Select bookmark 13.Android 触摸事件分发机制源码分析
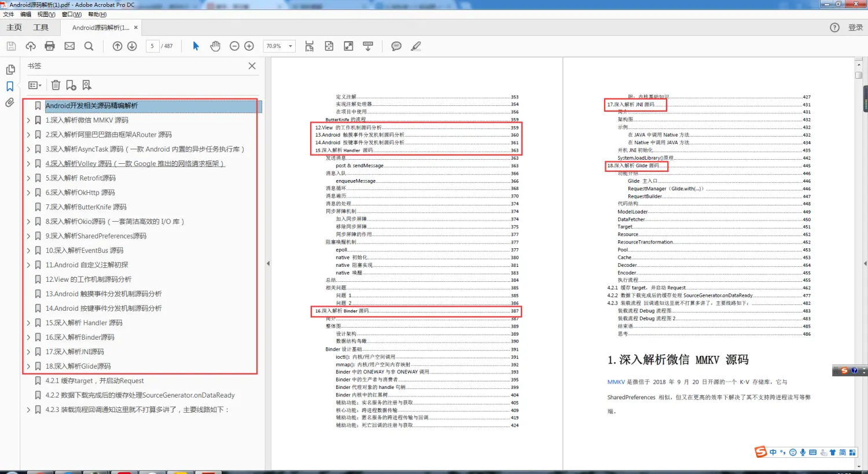Image resolution: width=868 pixels, height=474 pixels. click(104, 294)
